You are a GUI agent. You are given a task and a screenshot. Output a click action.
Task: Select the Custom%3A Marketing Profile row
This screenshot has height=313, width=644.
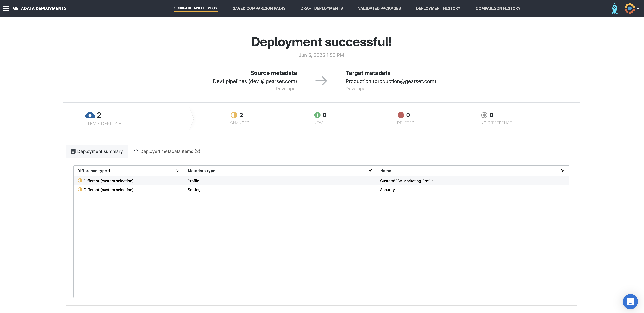point(407,181)
